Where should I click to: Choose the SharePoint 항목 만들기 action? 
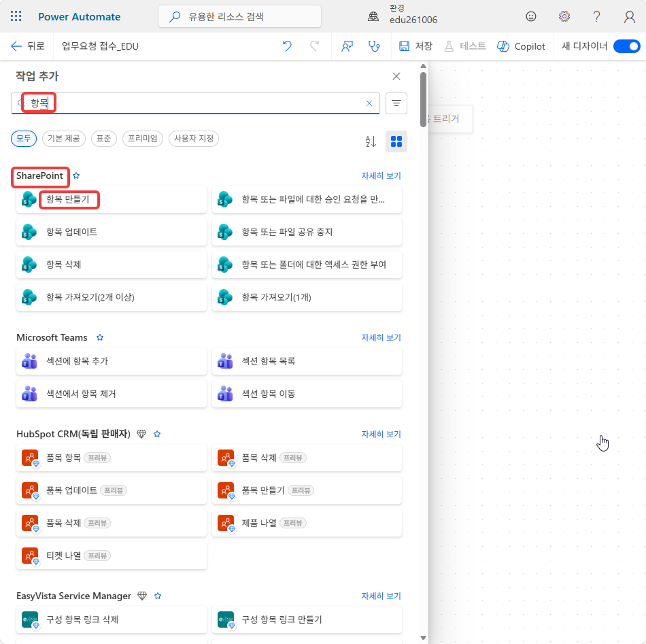tap(112, 199)
